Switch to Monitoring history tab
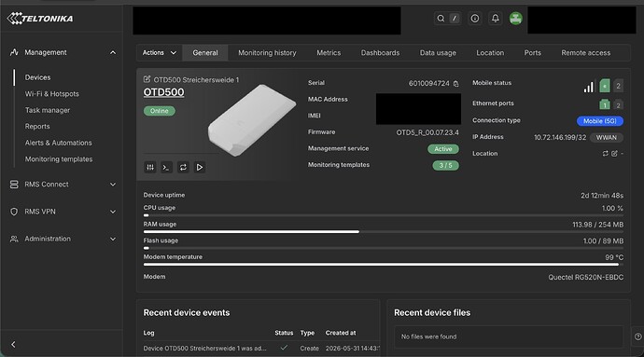This screenshot has height=357, width=644. pyautogui.click(x=267, y=52)
